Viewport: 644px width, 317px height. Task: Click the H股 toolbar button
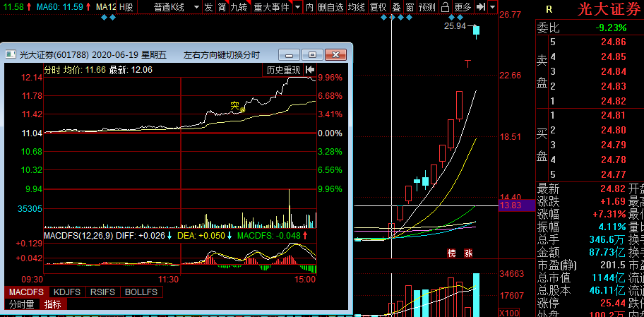point(126,7)
